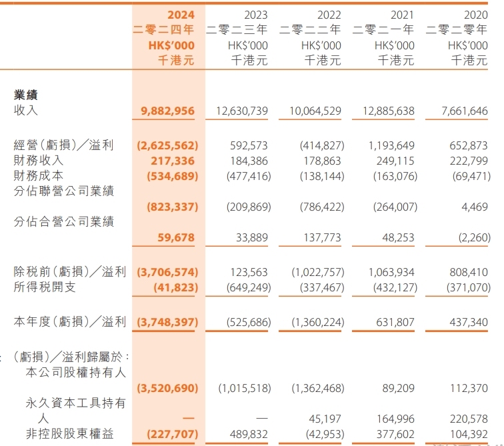
Task: Click finance income value 249,115
Action: [395, 161]
